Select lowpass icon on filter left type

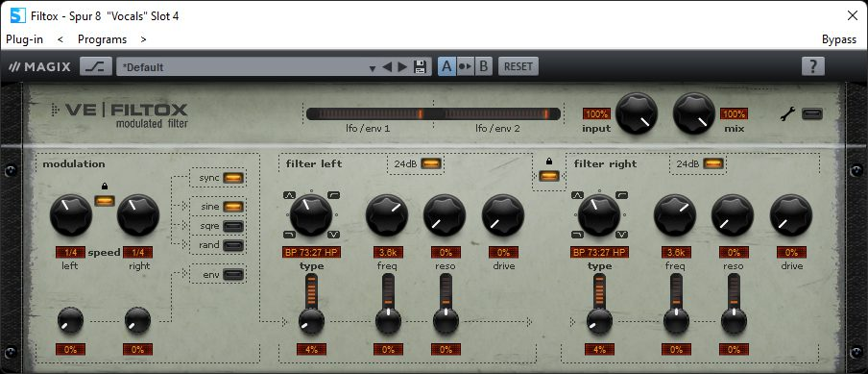click(x=290, y=234)
